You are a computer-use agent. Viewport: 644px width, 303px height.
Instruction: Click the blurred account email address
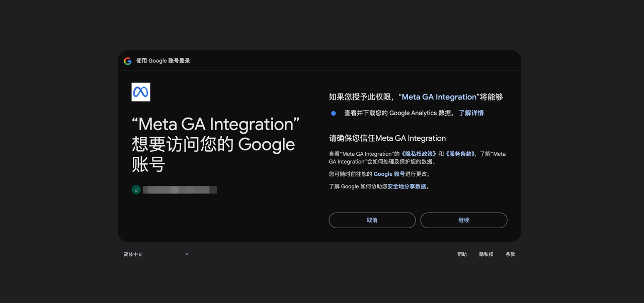tap(180, 190)
